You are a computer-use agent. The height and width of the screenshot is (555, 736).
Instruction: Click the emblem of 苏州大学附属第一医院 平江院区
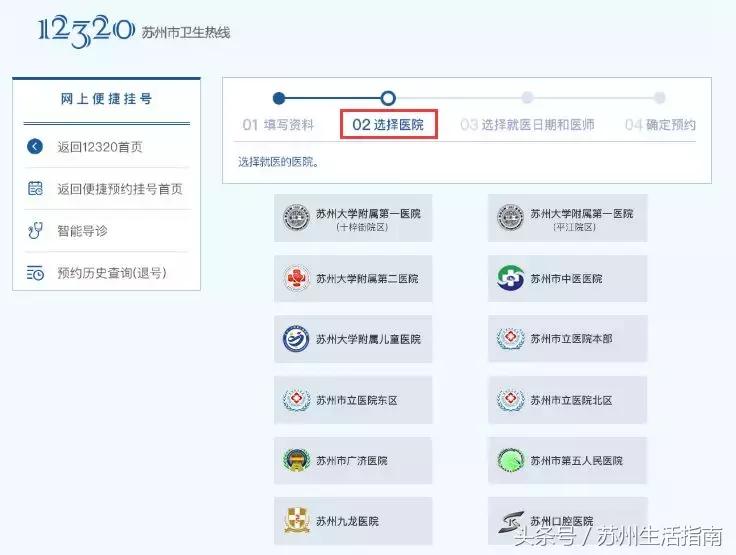coord(510,218)
